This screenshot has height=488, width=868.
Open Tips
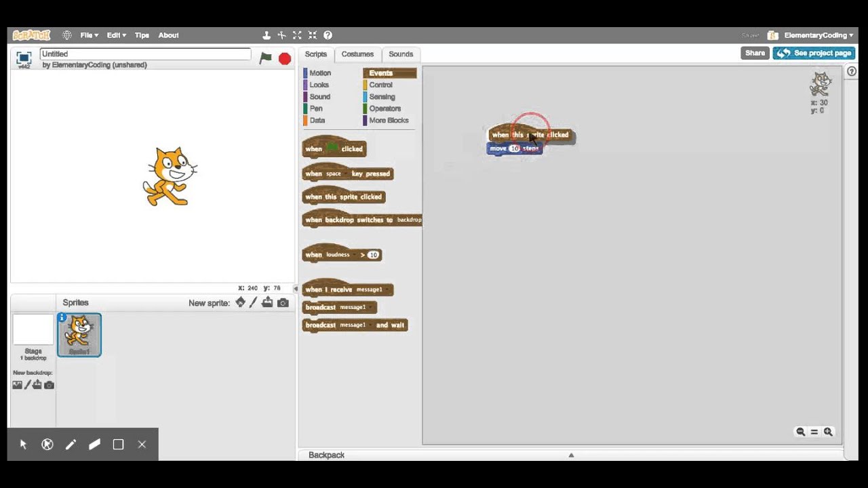coord(142,35)
